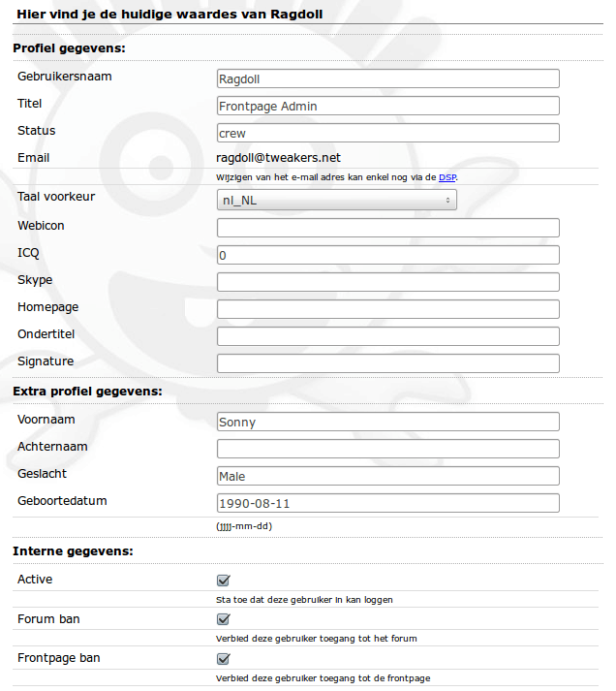Click the Ondertitel input field

tap(387, 337)
